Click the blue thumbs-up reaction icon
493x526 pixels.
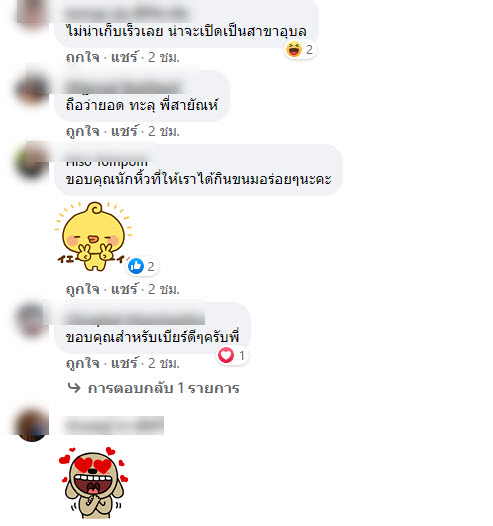(136, 266)
